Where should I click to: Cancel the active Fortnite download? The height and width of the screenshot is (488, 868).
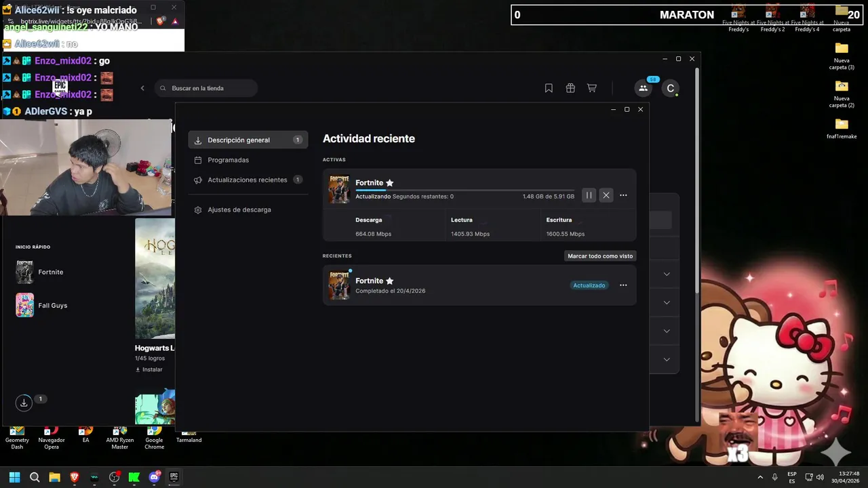tap(606, 195)
